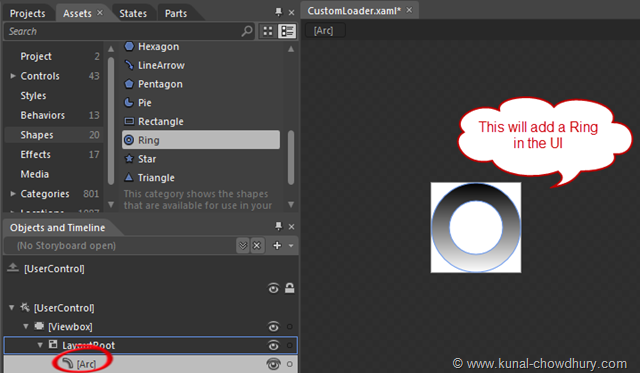Click the category list scrollbar thumb
This screenshot has width=640, height=373.
(x=111, y=120)
